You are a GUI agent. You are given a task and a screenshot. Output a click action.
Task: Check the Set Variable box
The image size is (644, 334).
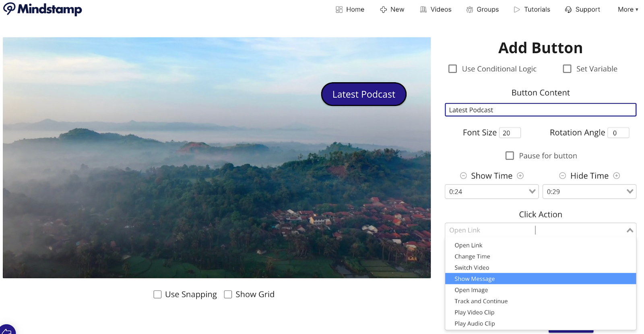(x=567, y=69)
